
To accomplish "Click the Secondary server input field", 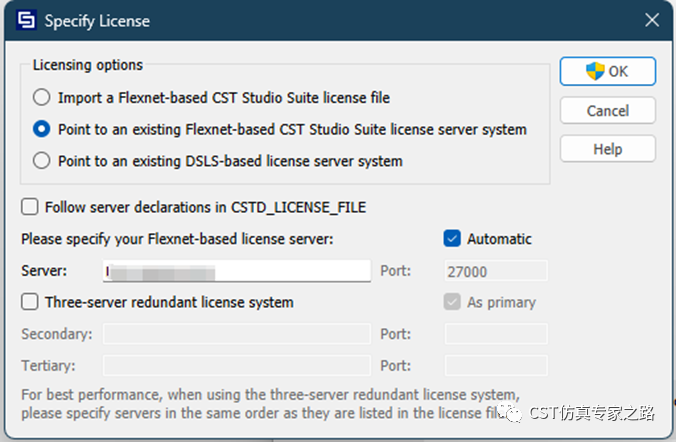I will pyautogui.click(x=236, y=334).
